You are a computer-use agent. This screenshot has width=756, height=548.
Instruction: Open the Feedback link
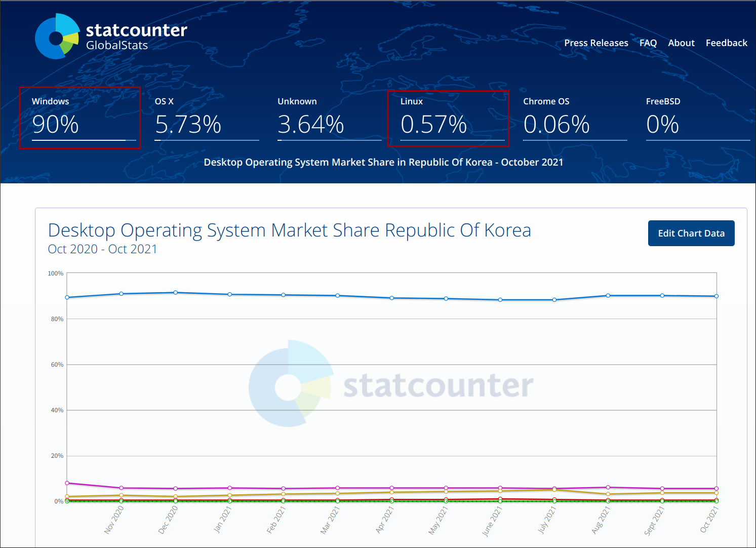tap(726, 43)
